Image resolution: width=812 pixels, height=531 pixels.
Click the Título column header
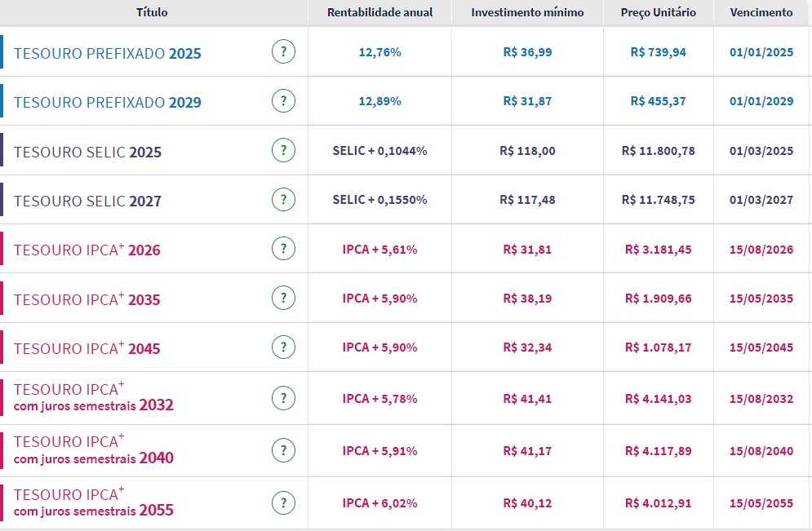tap(152, 12)
